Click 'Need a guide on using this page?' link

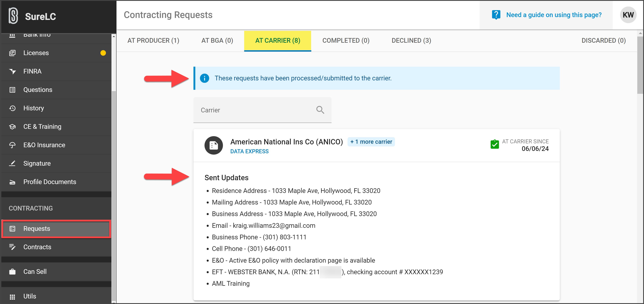[x=554, y=15]
